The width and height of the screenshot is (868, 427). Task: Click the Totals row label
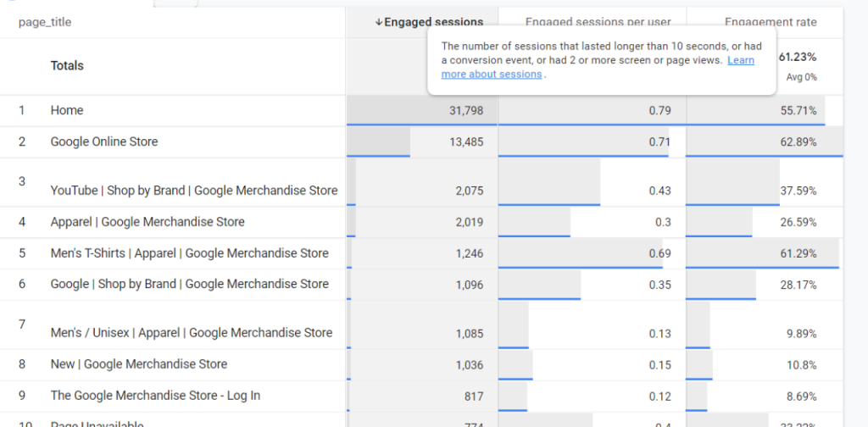coord(67,65)
